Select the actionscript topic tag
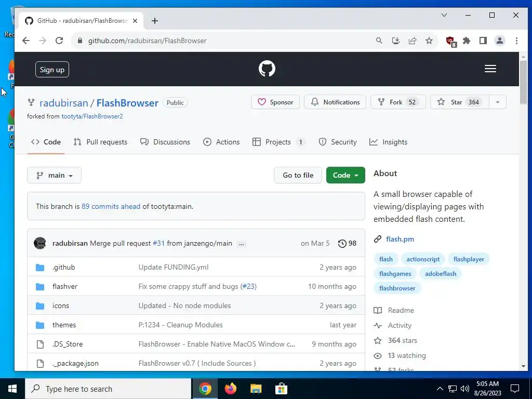The width and height of the screenshot is (532, 399). tap(423, 259)
